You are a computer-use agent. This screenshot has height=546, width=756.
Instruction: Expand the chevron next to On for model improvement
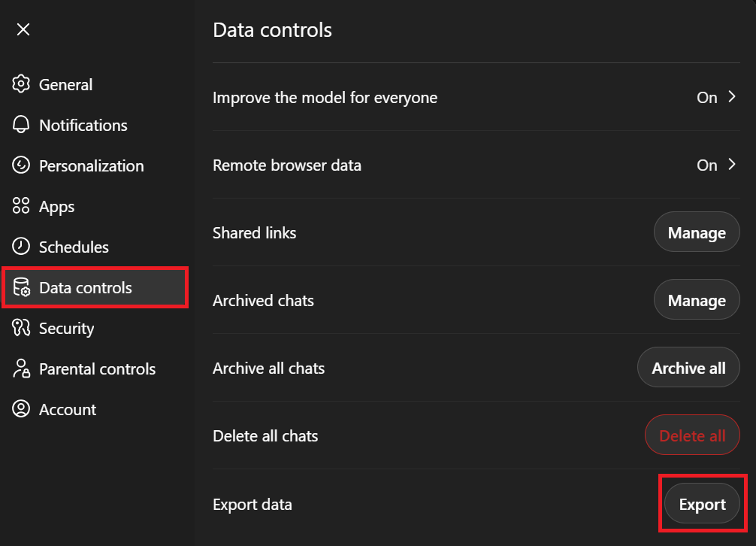(730, 97)
